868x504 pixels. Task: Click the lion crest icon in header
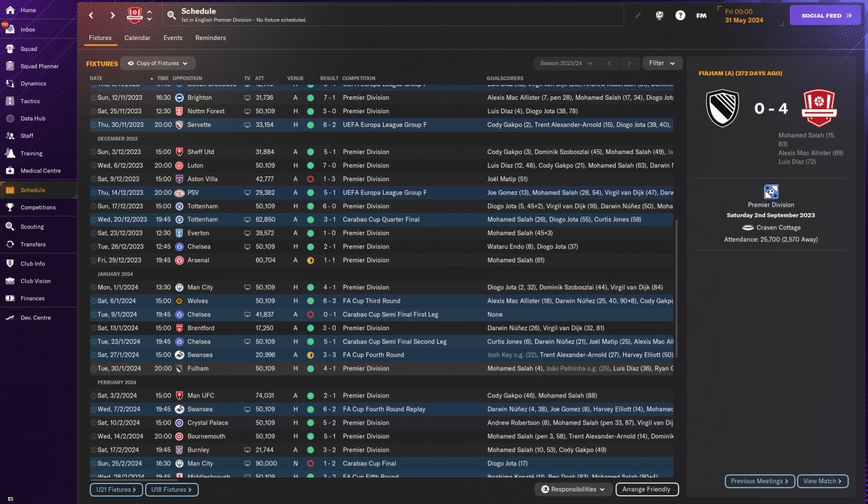click(659, 16)
